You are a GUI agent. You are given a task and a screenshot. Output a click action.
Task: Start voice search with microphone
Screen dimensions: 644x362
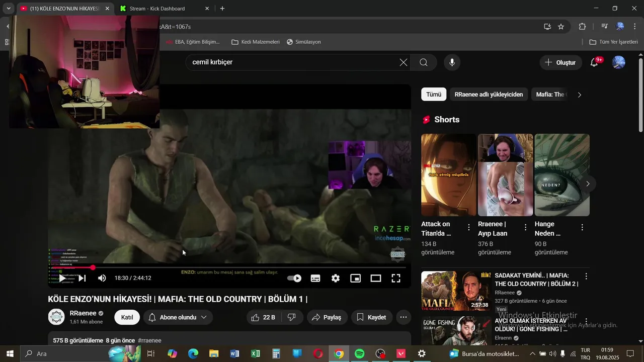(x=452, y=62)
